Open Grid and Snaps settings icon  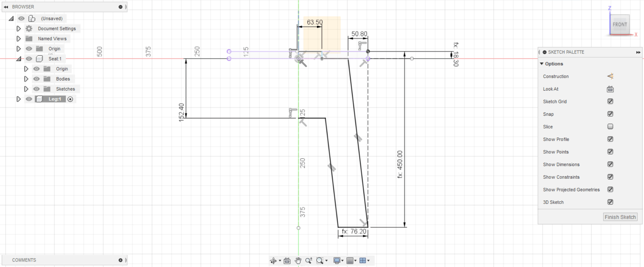[350, 261]
